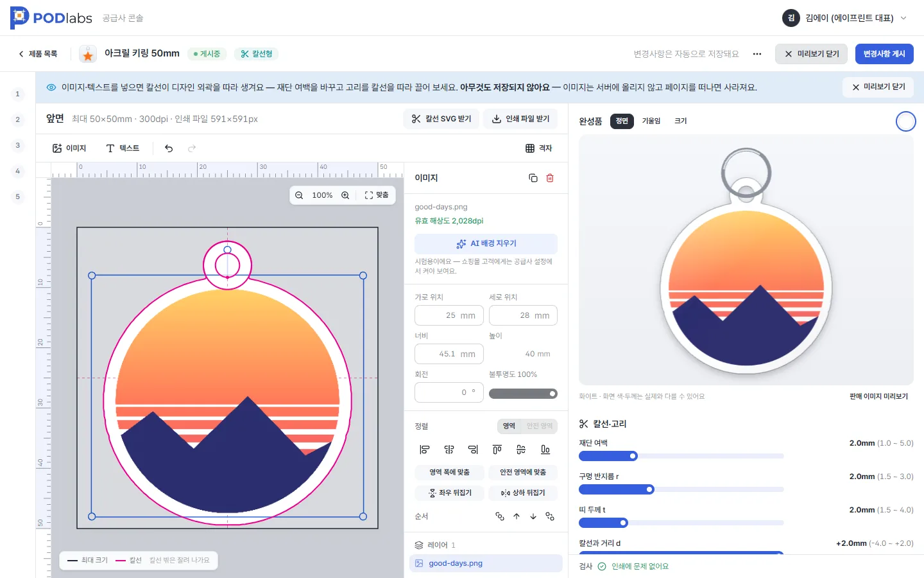Select the 영역 alignment target
Image resolution: width=924 pixels, height=578 pixels.
click(x=509, y=426)
